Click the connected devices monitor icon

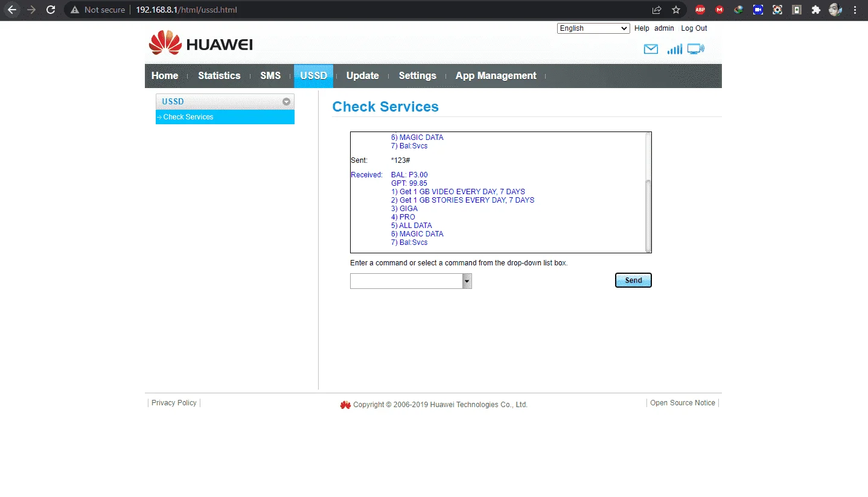click(x=695, y=49)
